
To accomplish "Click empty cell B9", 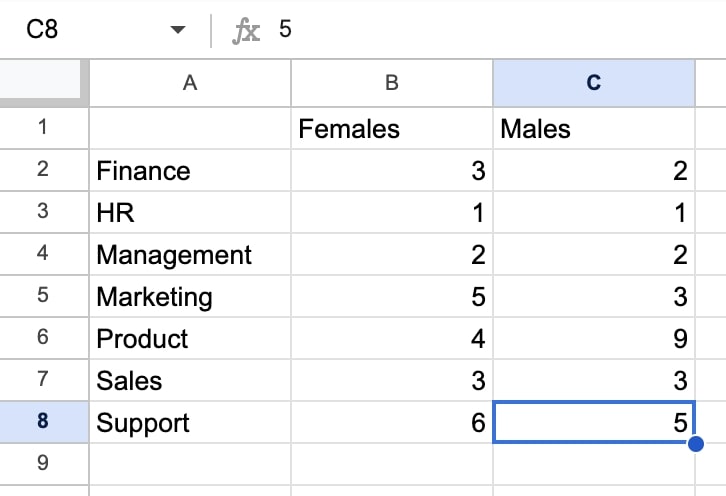I will coord(392,464).
